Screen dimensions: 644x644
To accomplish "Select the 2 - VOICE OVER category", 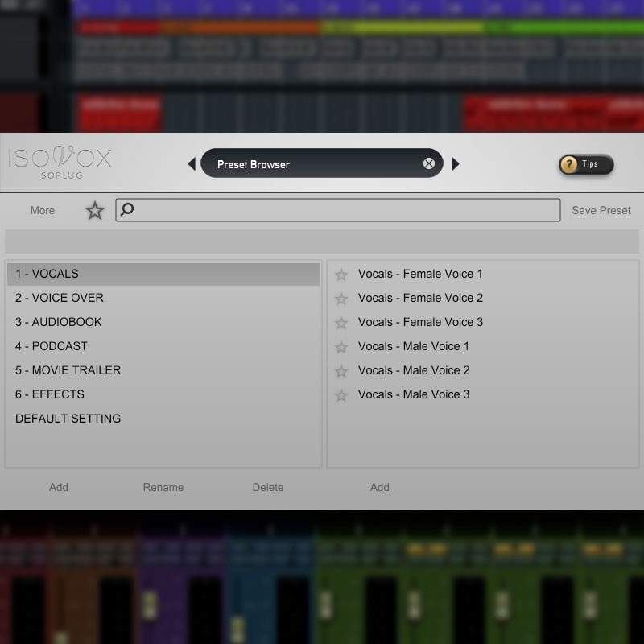I will click(60, 298).
